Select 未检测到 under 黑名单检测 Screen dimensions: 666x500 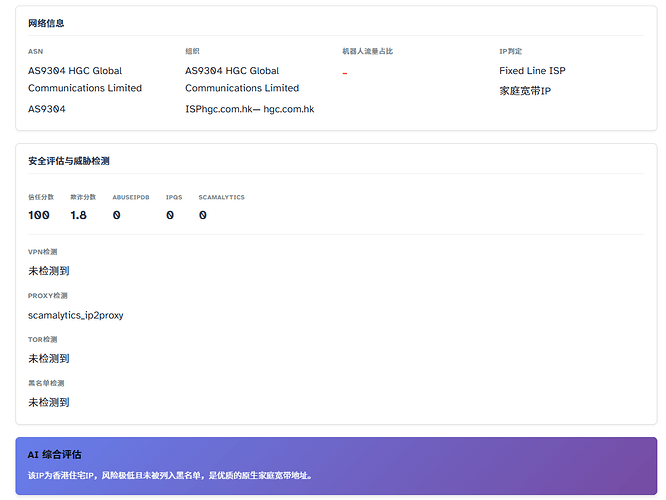[x=49, y=402]
